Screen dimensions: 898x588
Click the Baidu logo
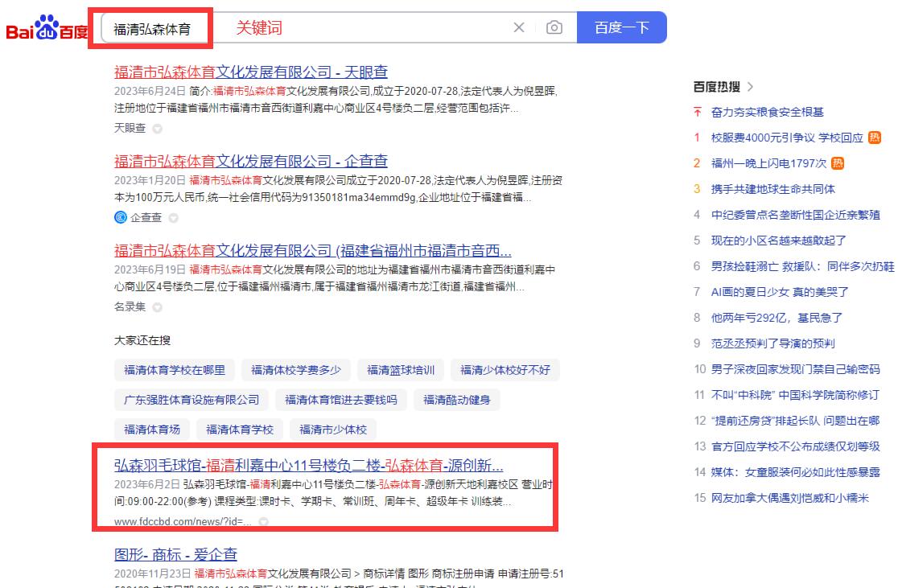[x=47, y=27]
